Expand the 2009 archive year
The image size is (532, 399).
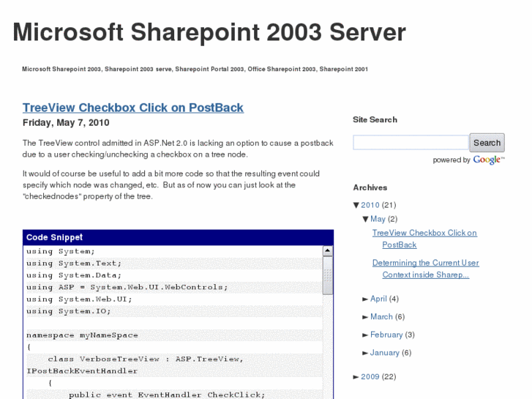tap(356, 377)
